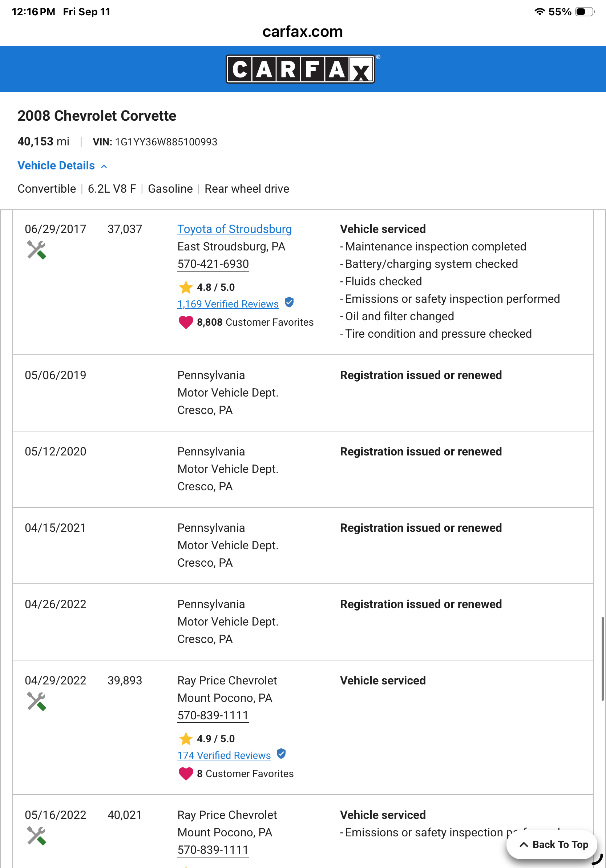606x868 pixels.
Task: Click the pink heart beside 8,808 Customer Favorites
Action: [x=186, y=322]
